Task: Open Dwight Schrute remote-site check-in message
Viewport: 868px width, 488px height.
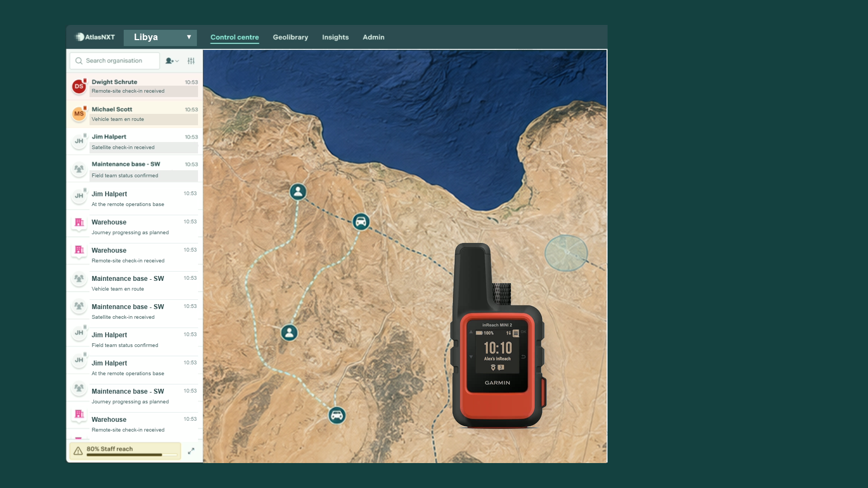Action: [x=135, y=86]
